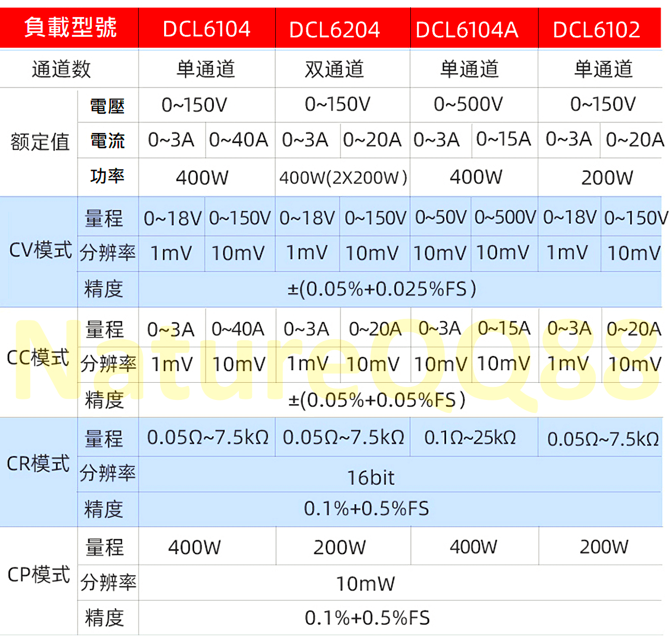
Task: Select the DCL6204 model header
Action: (334, 30)
